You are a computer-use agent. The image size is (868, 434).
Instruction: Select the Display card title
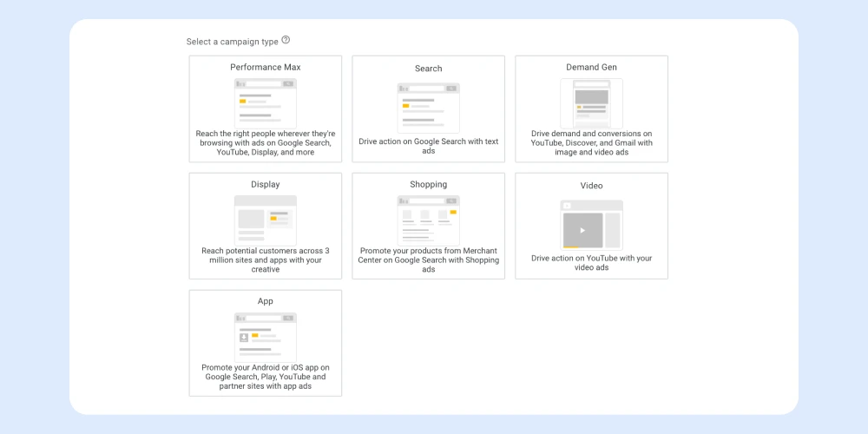click(265, 184)
